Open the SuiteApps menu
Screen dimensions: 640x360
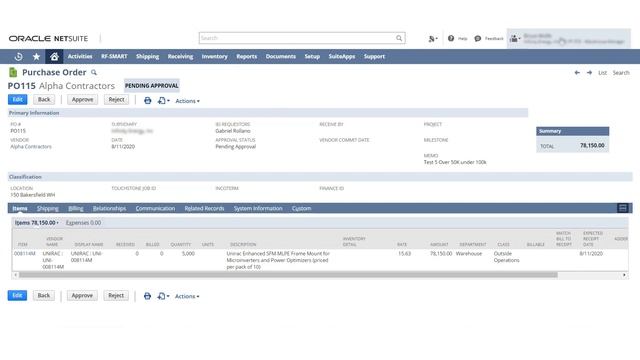coord(342,56)
